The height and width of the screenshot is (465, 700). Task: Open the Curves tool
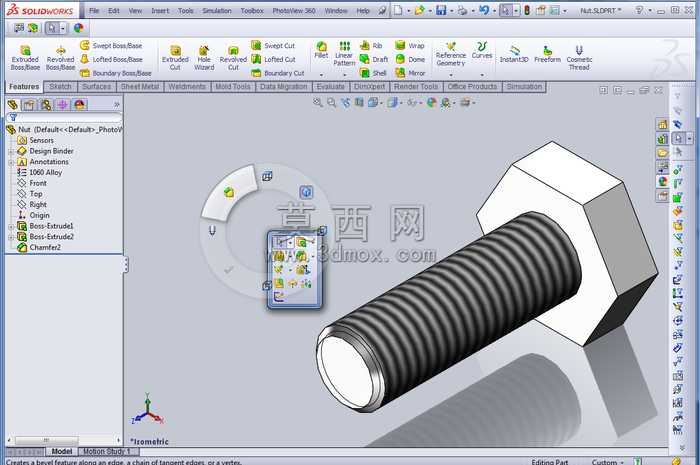pos(482,50)
